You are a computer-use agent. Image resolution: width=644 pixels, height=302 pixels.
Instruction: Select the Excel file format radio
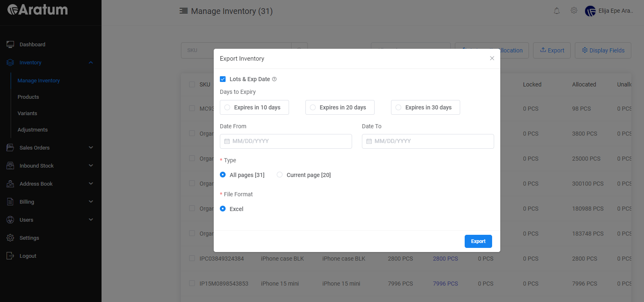pos(223,209)
